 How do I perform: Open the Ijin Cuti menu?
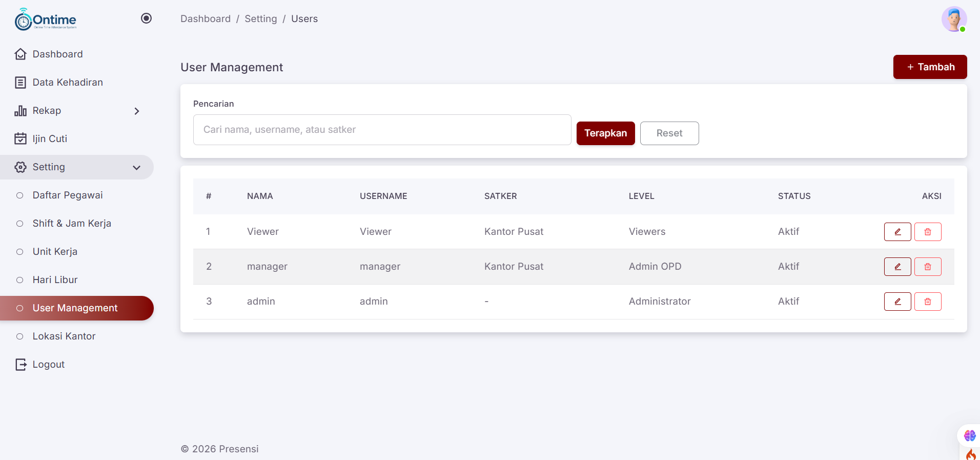pyautogui.click(x=50, y=139)
